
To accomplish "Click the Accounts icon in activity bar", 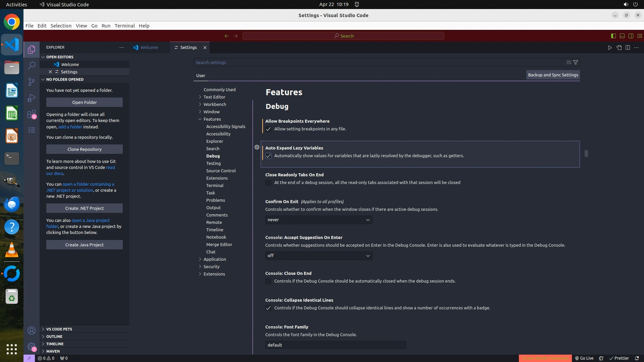I will pyautogui.click(x=32, y=331).
